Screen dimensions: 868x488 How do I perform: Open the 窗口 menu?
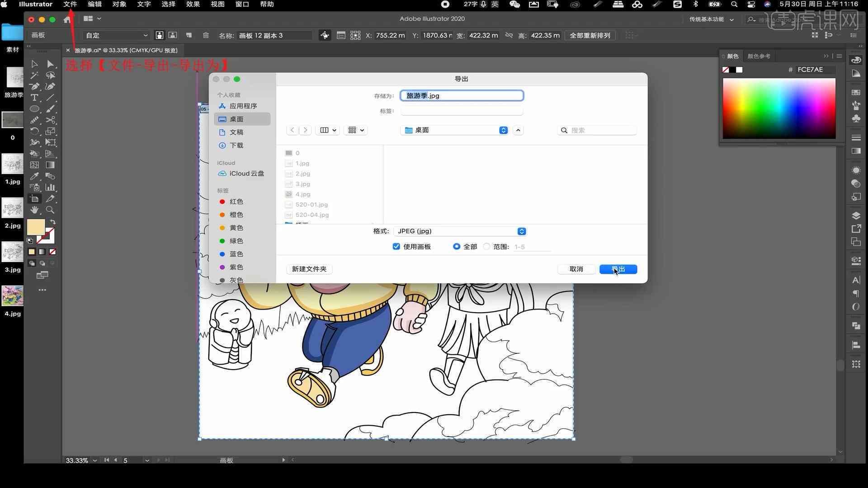point(242,5)
